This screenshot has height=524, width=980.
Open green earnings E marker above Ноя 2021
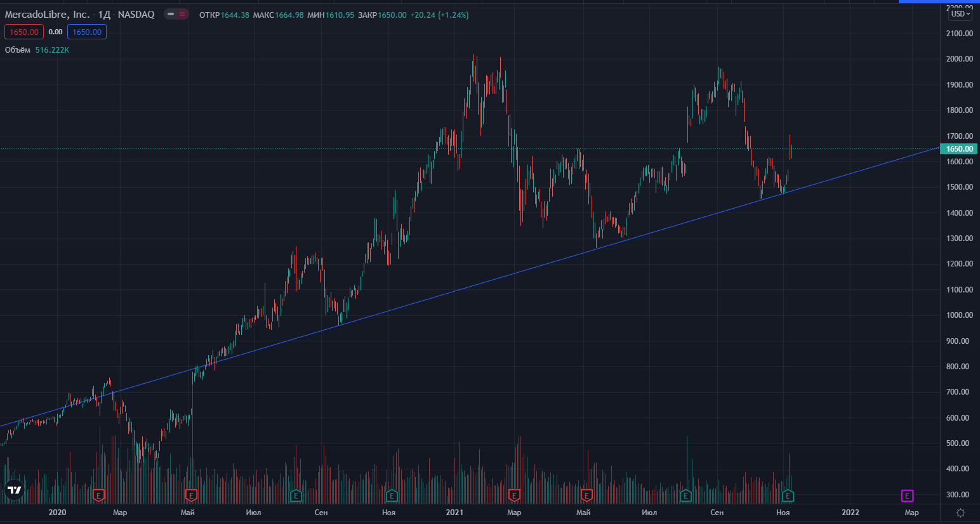coord(788,495)
